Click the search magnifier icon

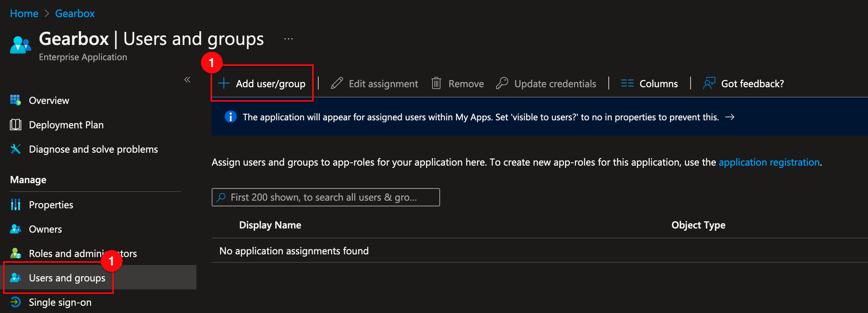pos(221,197)
